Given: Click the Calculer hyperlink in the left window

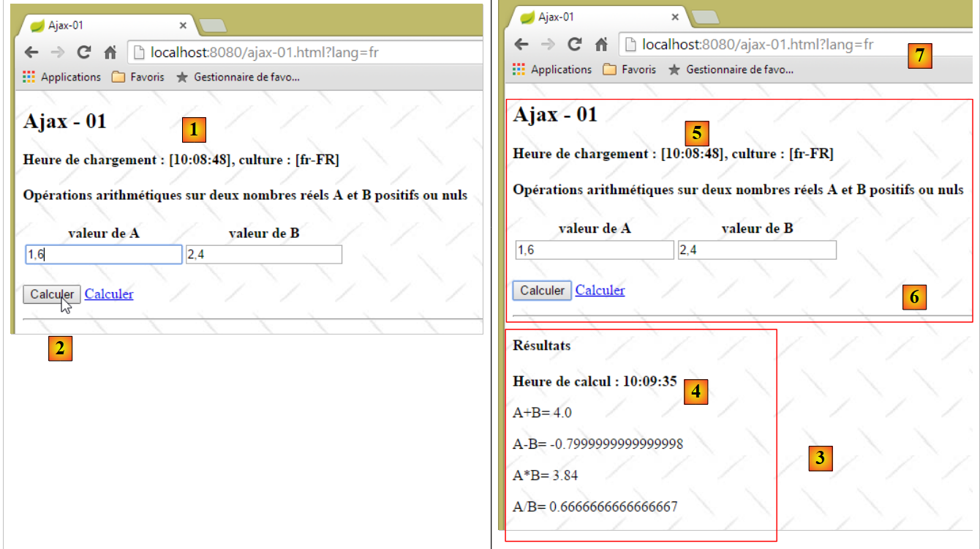Looking at the screenshot, I should point(109,294).
